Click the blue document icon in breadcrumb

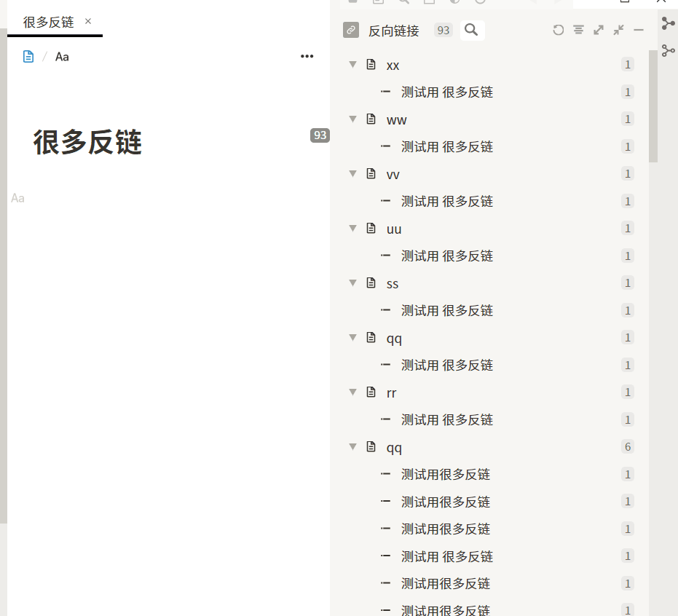(x=28, y=56)
